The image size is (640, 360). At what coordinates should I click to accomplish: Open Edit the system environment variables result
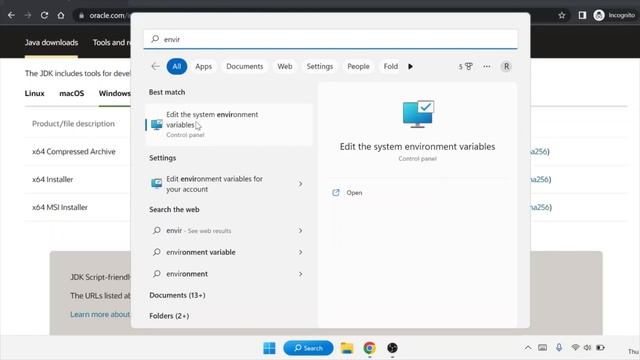pyautogui.click(x=229, y=124)
